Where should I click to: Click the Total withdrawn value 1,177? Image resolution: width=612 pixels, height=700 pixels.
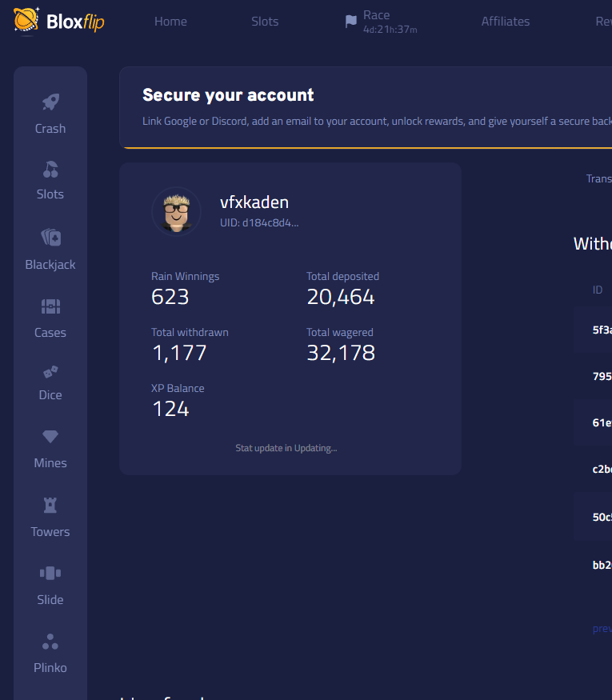point(179,353)
